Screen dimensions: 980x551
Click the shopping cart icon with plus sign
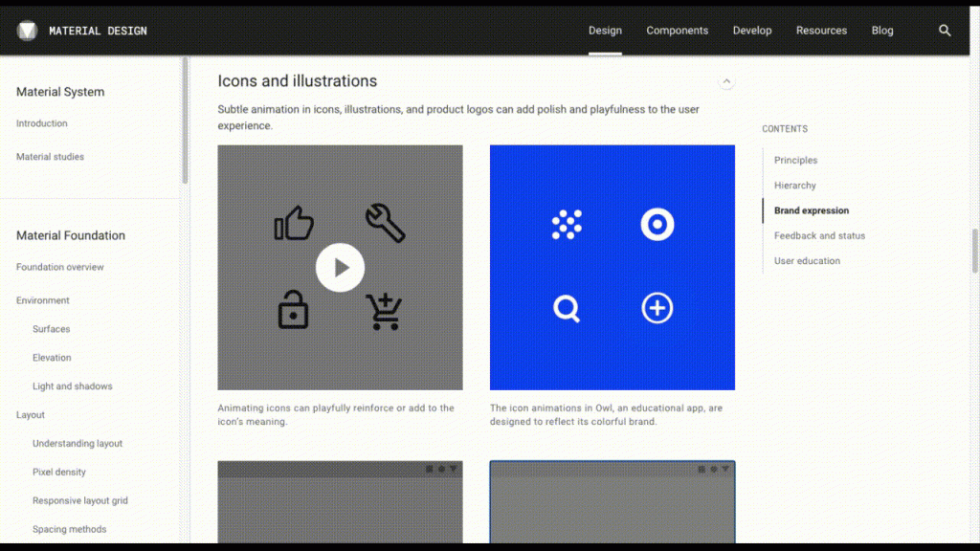click(386, 311)
